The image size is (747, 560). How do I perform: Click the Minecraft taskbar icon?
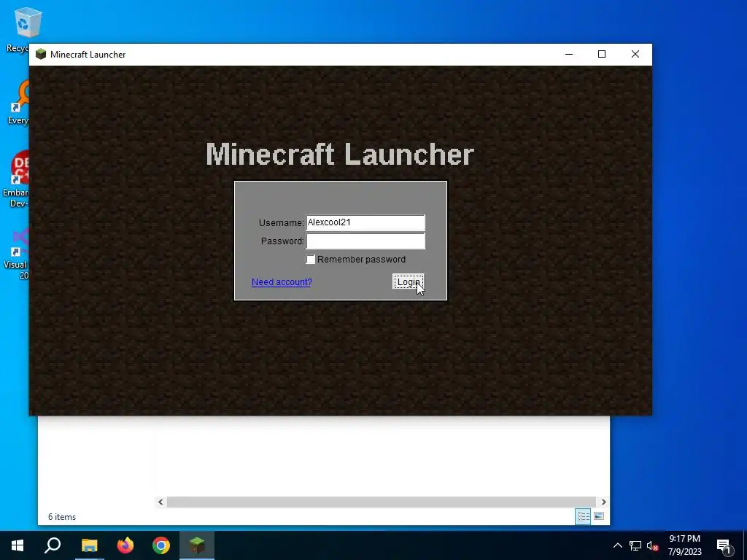[x=197, y=545]
